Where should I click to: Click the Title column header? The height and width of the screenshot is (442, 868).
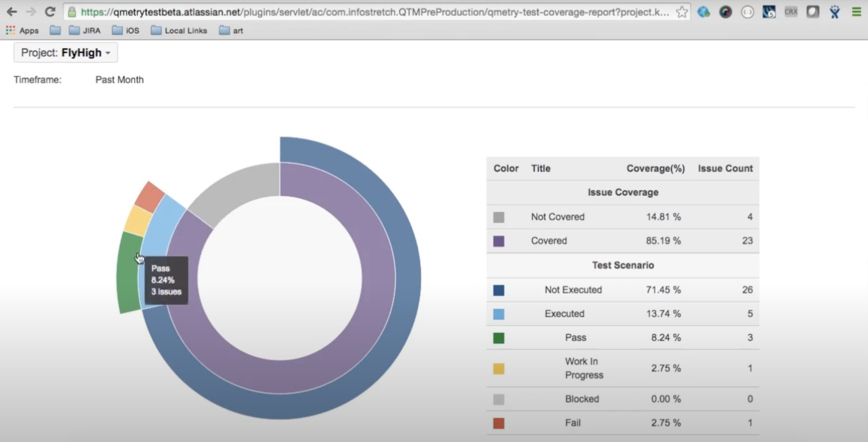click(541, 168)
